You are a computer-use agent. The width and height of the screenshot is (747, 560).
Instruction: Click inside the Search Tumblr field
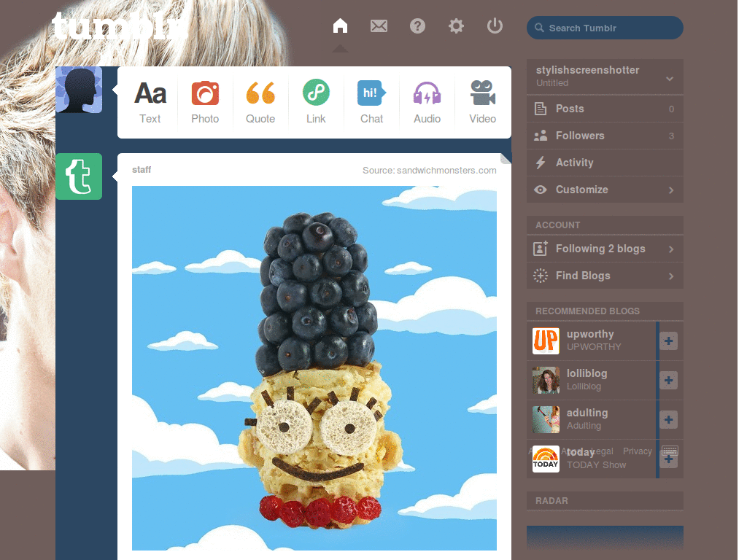(x=605, y=28)
